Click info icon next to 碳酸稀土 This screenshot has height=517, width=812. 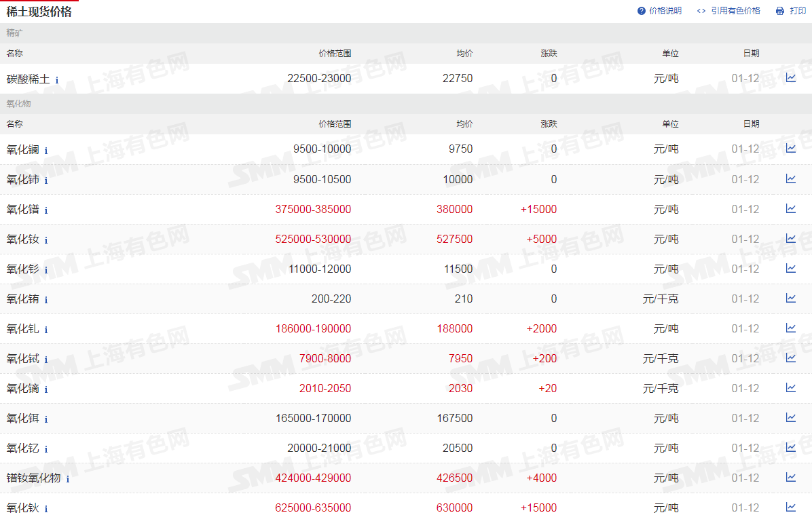57,80
